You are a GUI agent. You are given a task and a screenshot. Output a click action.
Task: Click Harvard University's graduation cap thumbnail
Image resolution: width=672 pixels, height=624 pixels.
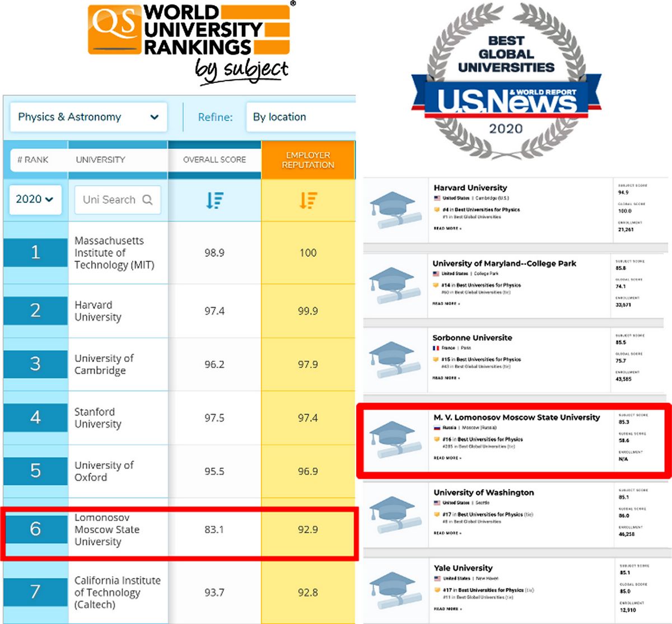(396, 210)
